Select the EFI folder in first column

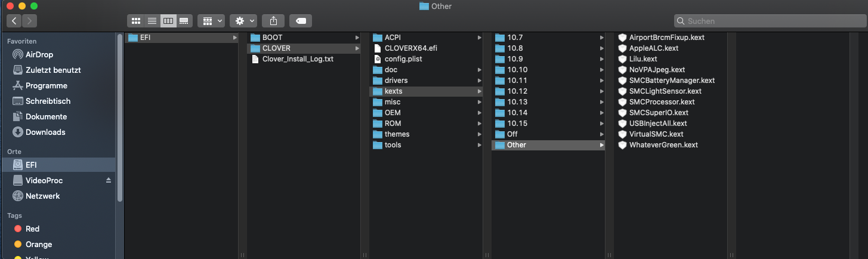coord(183,38)
